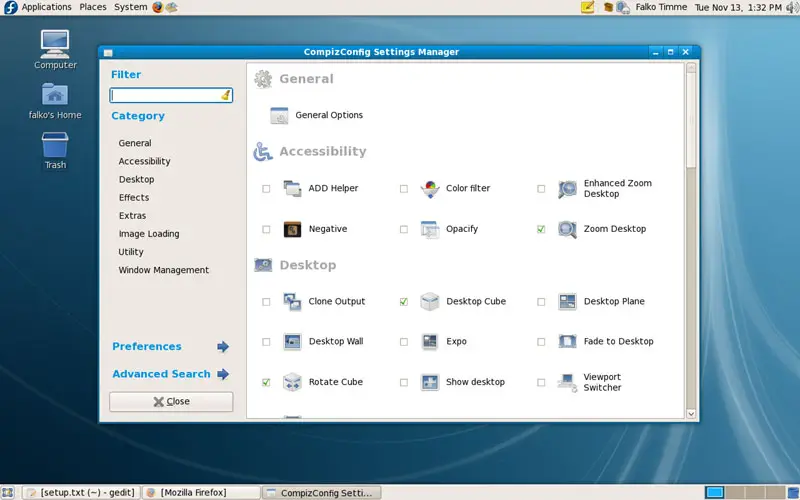Click the Falko Timme user name in the panel
The image size is (800, 500).
pyautogui.click(x=661, y=7)
